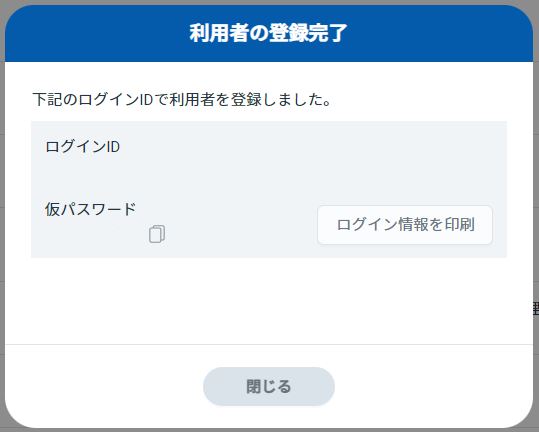Select the ログインID label

click(82, 147)
